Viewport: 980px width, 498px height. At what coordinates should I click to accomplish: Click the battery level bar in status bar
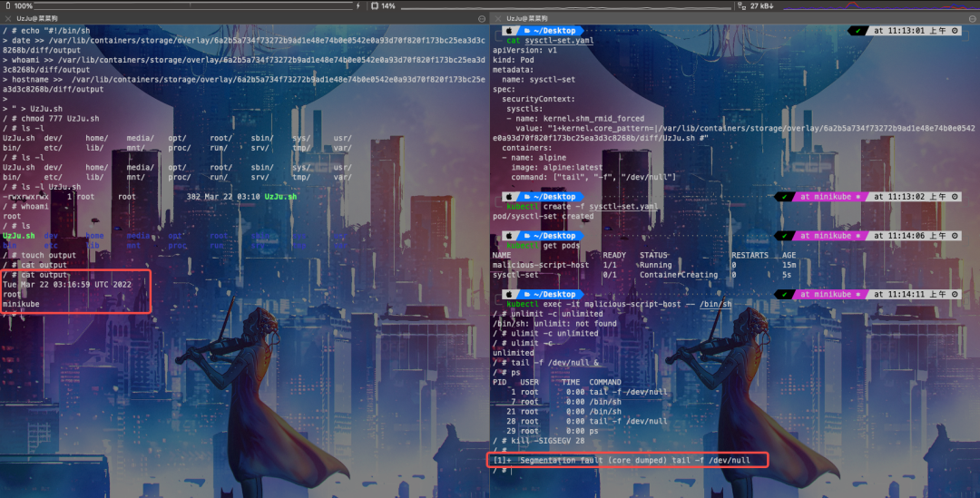tap(194, 5)
